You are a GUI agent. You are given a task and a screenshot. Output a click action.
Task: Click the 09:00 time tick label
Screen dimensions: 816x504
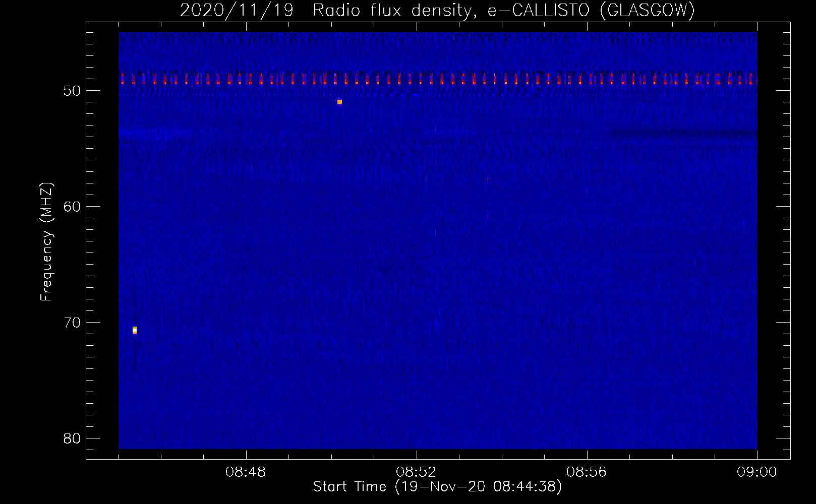[756, 472]
